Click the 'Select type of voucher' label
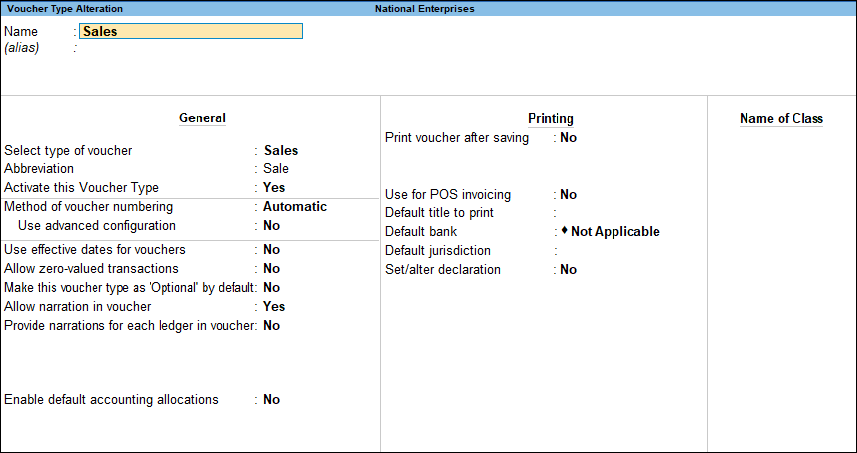Viewport: 857px width, 453px height. tap(68, 150)
